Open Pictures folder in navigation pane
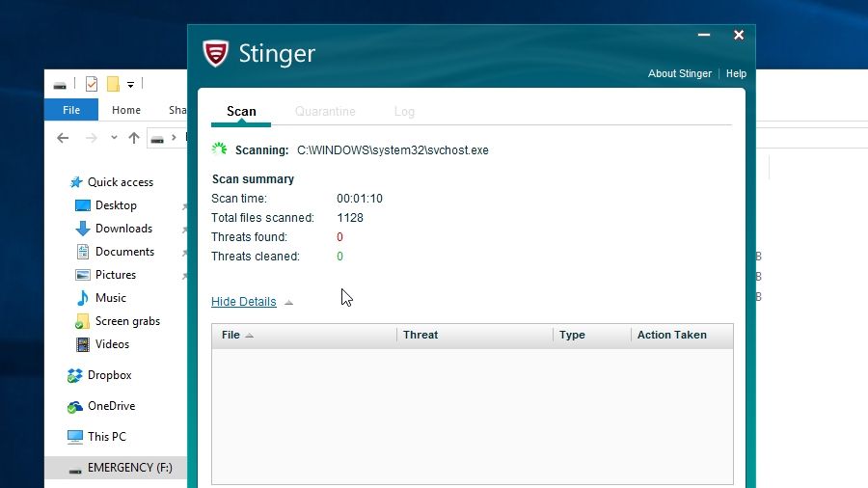 115,275
